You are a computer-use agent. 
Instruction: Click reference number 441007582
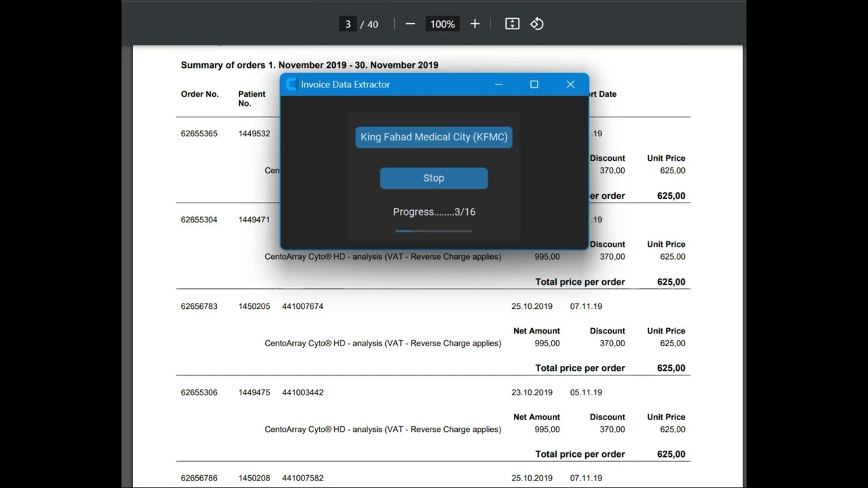coord(302,478)
